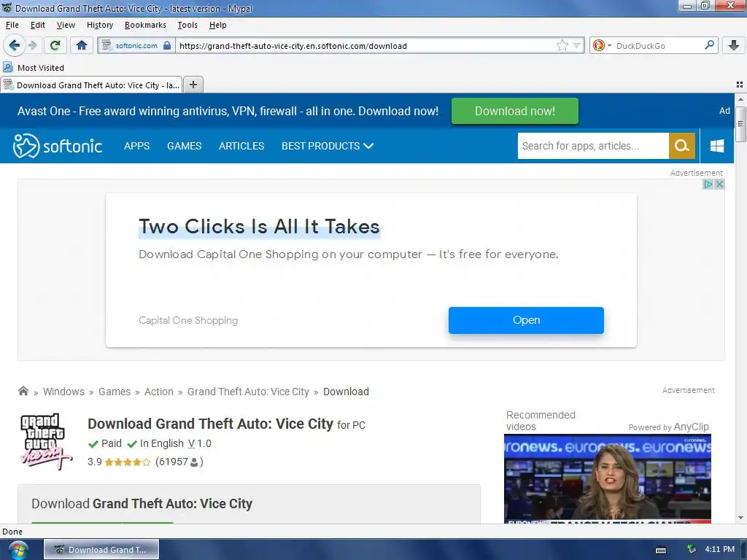Click the browser search magnifier icon
This screenshot has width=747, height=560.
click(709, 45)
